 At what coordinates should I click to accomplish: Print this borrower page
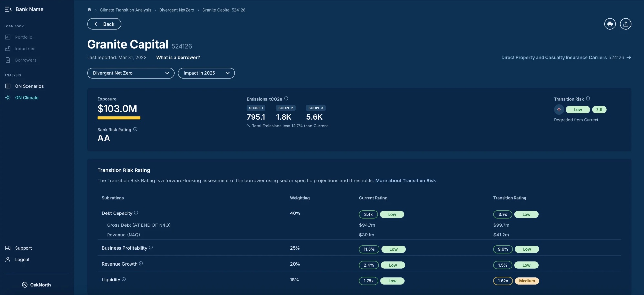click(x=610, y=24)
